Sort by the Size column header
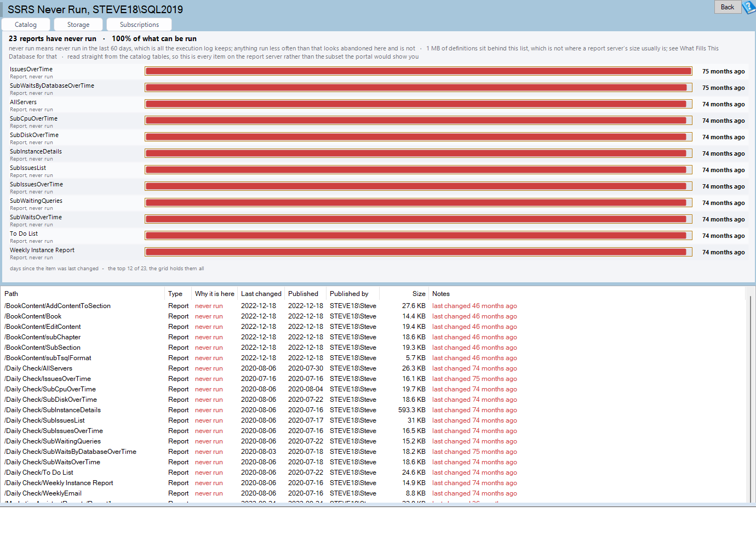 419,294
